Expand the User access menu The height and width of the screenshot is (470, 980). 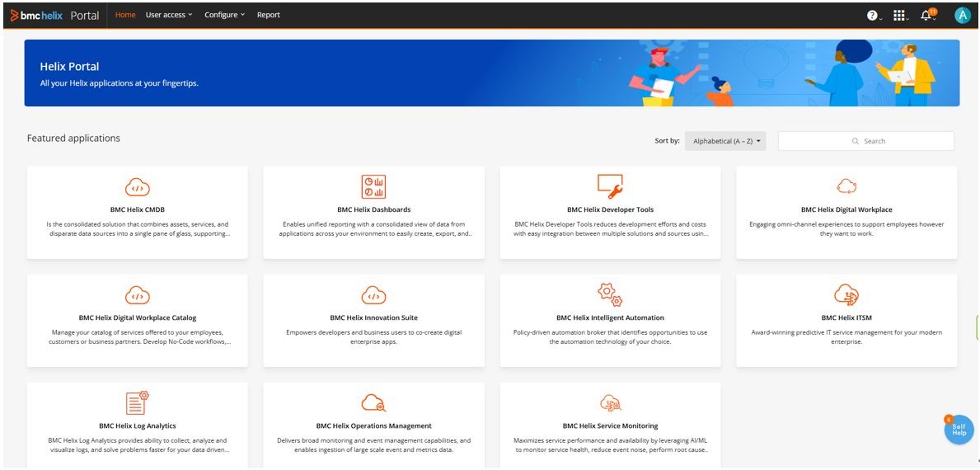click(169, 15)
